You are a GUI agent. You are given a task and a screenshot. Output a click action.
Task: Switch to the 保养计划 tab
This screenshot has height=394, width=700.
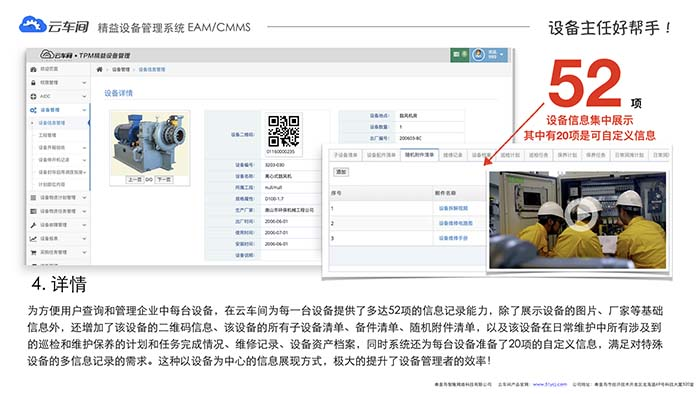pos(567,155)
